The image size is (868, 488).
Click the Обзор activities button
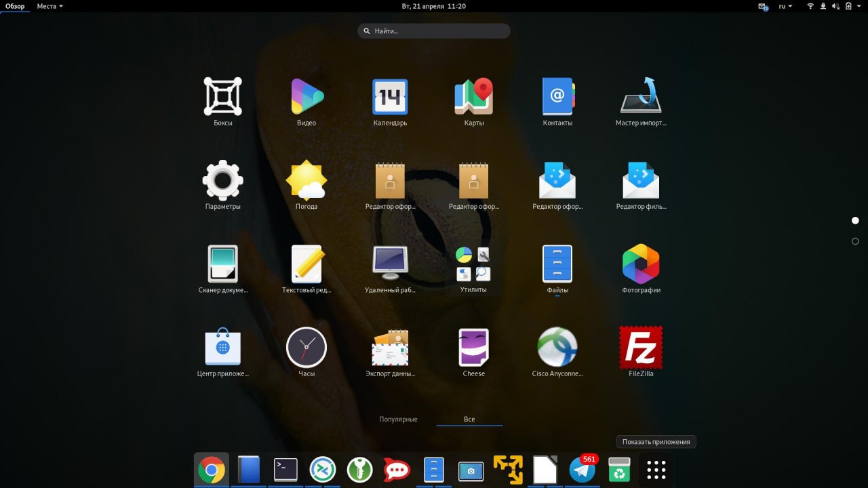click(15, 6)
